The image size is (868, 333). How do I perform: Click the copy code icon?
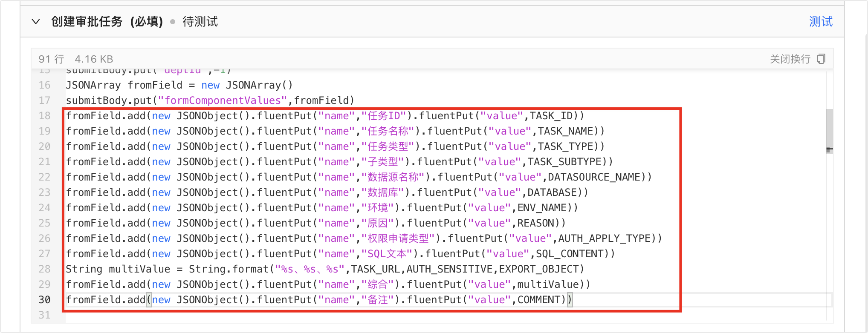[x=821, y=59]
